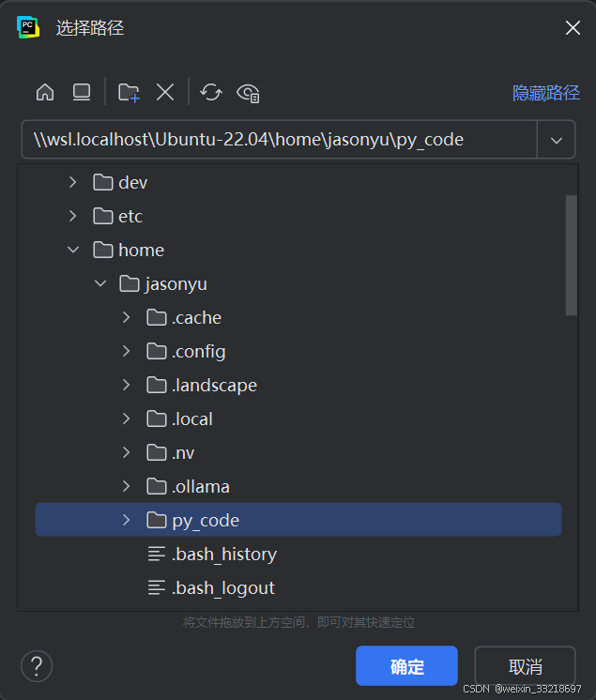596x700 pixels.
Task: Click the home folder icon
Action: pos(103,250)
